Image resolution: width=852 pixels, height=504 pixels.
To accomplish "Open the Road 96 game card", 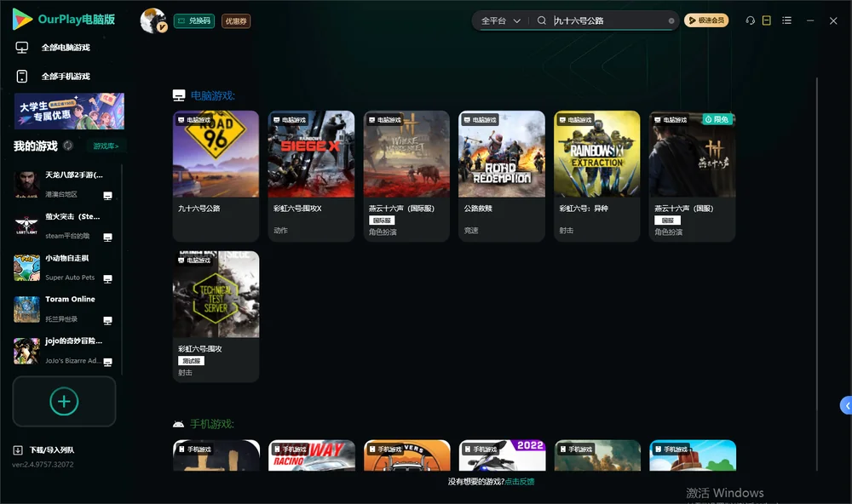I will [x=216, y=176].
